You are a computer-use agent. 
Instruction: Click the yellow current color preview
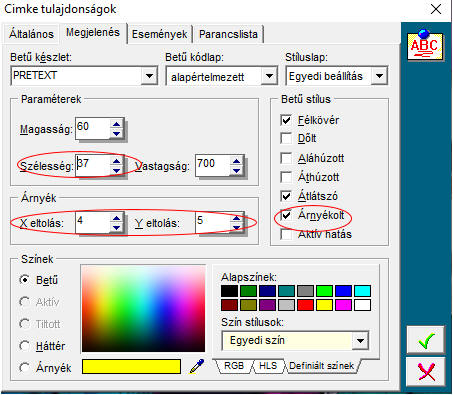[x=131, y=366]
